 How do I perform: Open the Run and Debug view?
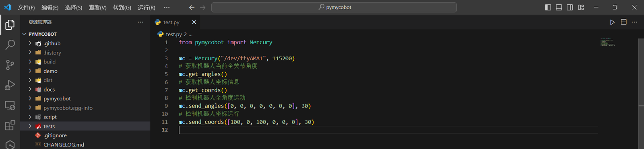10,85
